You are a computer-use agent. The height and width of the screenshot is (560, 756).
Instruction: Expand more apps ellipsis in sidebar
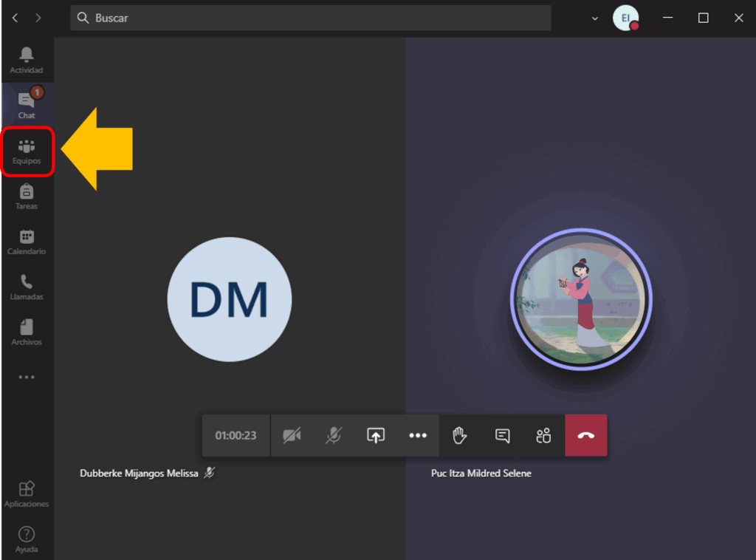click(27, 377)
